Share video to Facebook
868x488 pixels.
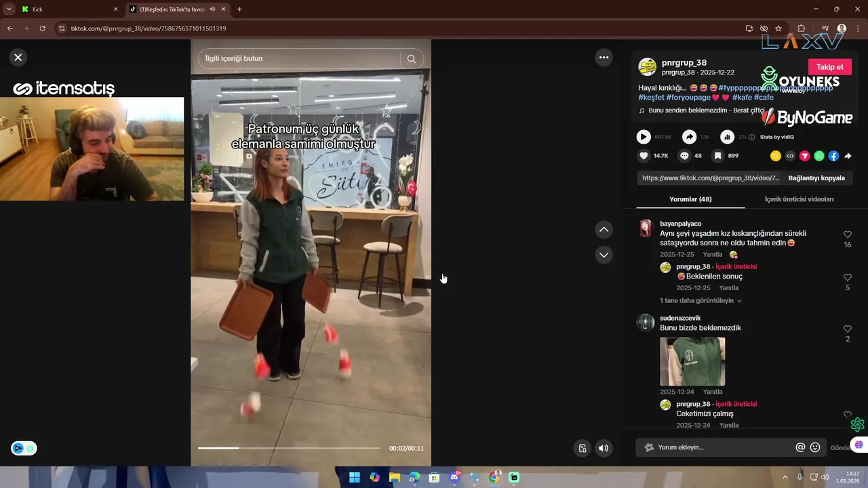[833, 156]
